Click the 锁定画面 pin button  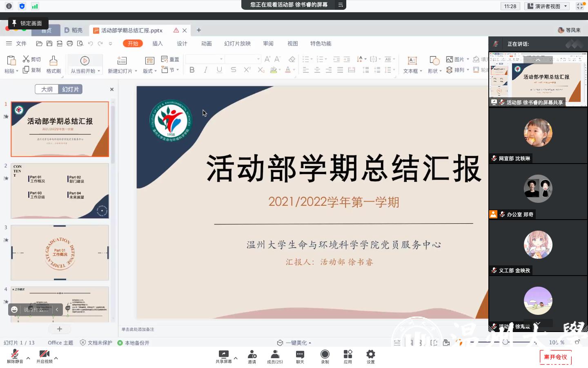point(28,23)
